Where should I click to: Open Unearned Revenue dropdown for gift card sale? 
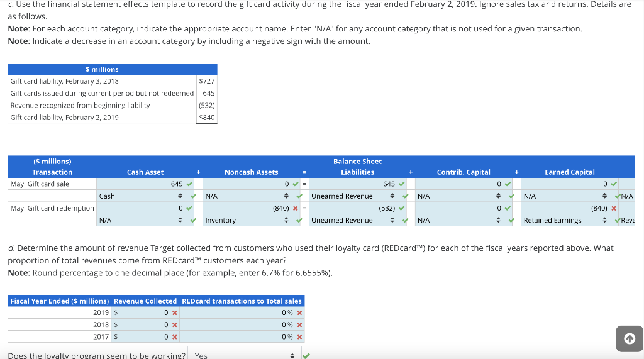coord(353,196)
